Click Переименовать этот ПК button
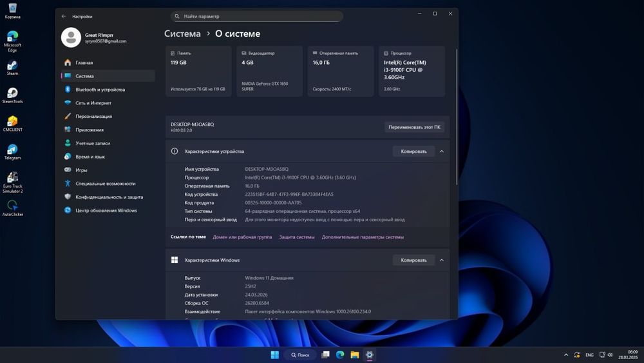This screenshot has height=363, width=644. click(414, 127)
